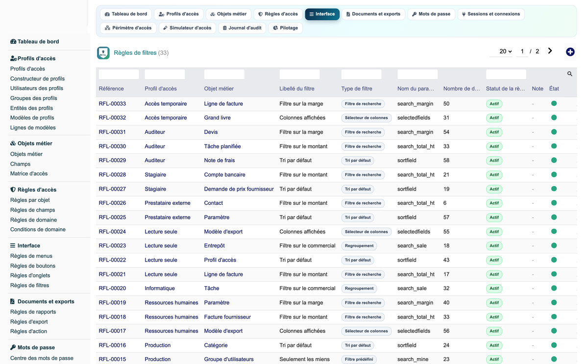This screenshot has width=588, height=364.
Task: Open the Journal d'audit tab
Action: pyautogui.click(x=242, y=28)
